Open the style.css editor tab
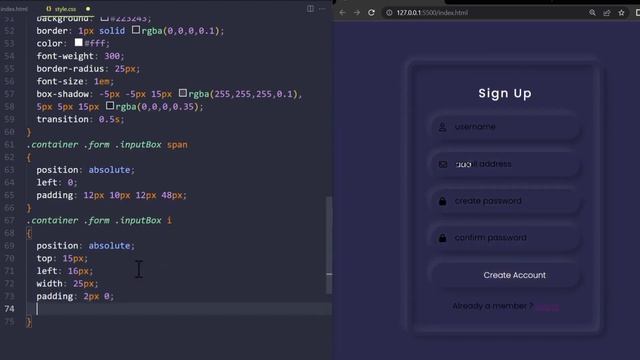This screenshot has height=360, width=640. (65, 9)
